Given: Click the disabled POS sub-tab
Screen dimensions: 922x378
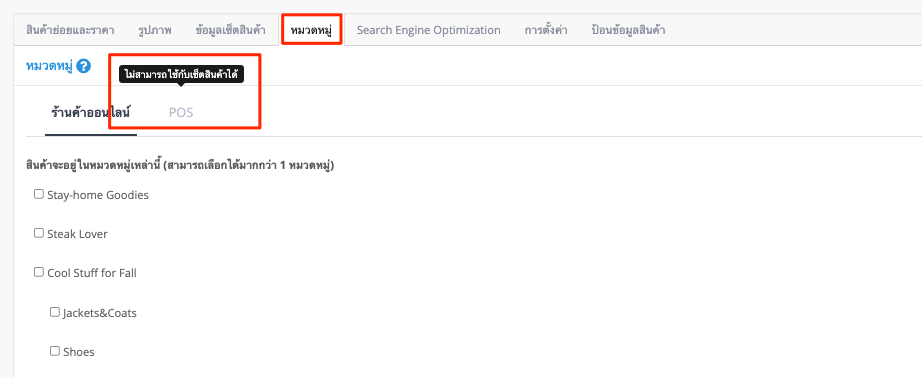Looking at the screenshot, I should click(181, 112).
